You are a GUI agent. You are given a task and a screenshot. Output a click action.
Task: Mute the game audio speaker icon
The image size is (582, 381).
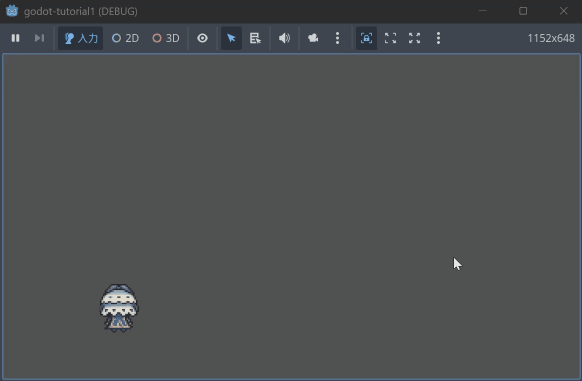click(284, 38)
